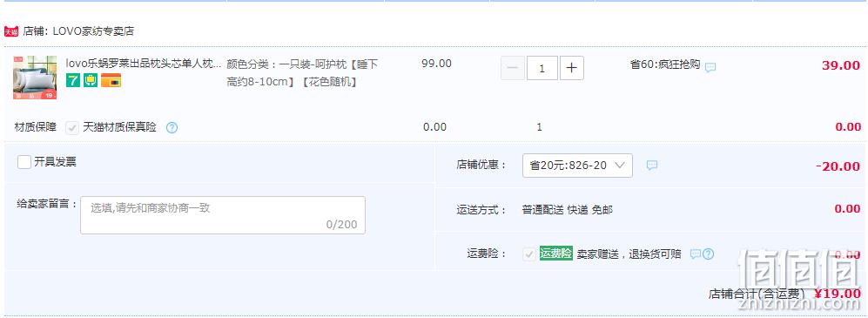The width and height of the screenshot is (868, 318).
Task: Click the quantity input field showing 1
Action: (x=542, y=68)
